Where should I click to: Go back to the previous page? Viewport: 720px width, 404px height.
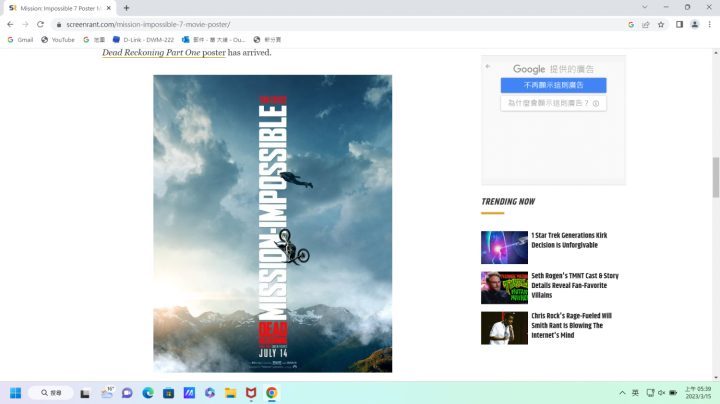coord(10,24)
